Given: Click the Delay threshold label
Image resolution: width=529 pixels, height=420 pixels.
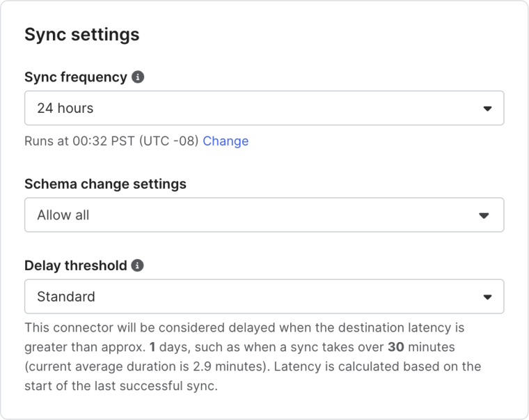Looking at the screenshot, I should coord(76,265).
